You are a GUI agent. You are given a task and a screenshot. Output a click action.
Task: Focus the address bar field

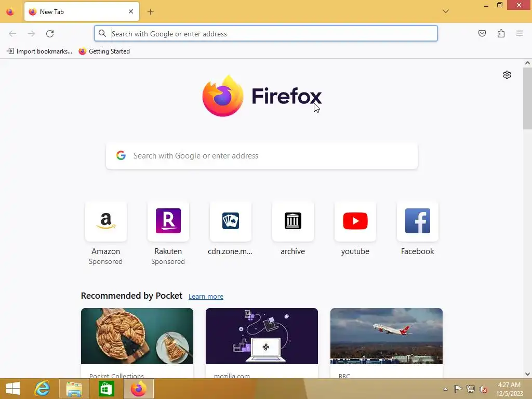point(265,34)
